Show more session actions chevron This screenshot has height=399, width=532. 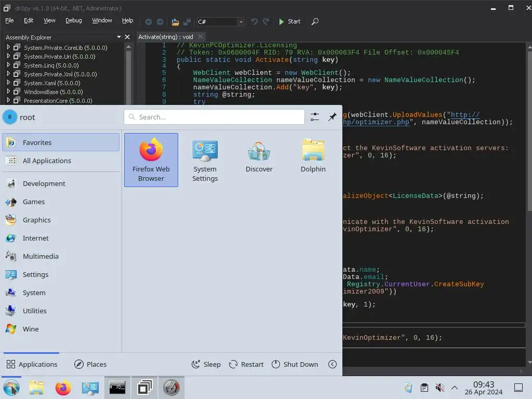pos(332,364)
